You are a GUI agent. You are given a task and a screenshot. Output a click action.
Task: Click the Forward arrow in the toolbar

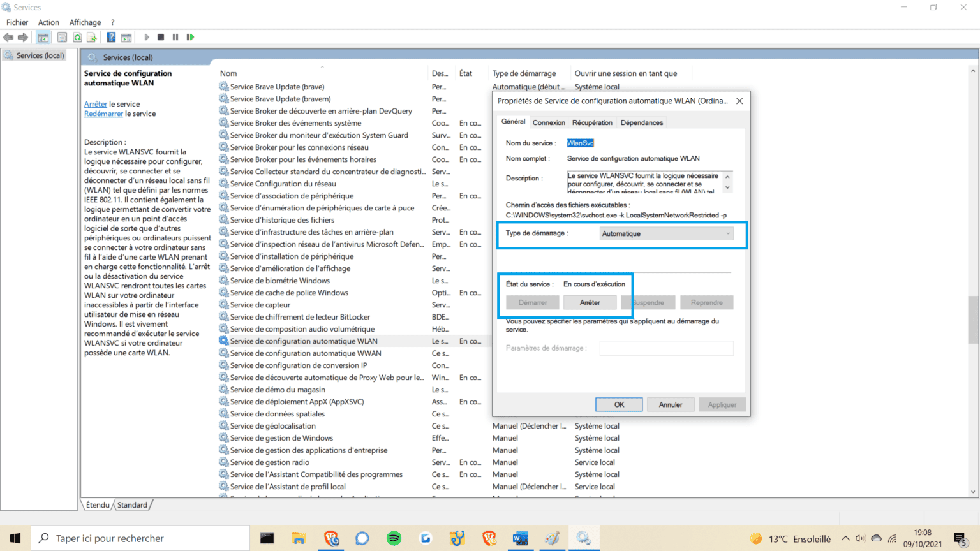pos(23,38)
